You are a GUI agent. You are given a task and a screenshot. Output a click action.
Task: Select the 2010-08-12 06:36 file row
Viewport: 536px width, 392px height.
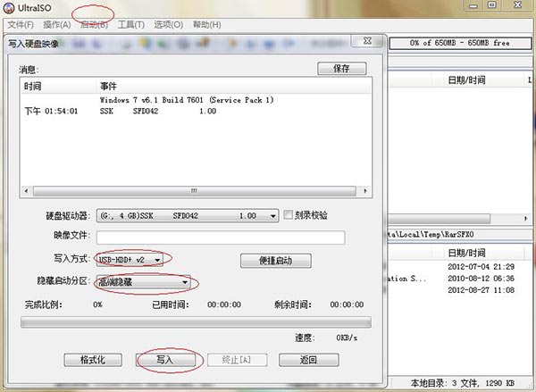tap(481, 279)
